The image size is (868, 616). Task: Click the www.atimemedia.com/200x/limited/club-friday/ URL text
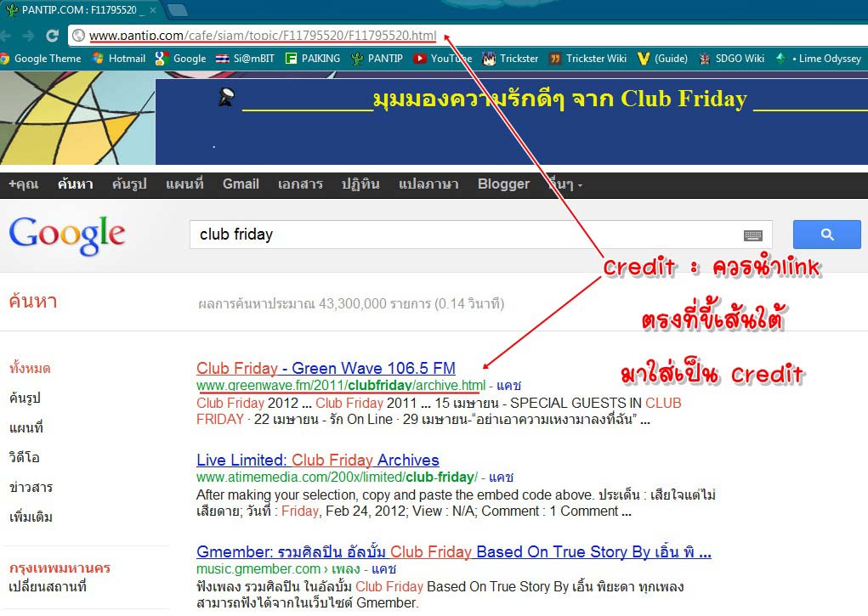tap(338, 478)
